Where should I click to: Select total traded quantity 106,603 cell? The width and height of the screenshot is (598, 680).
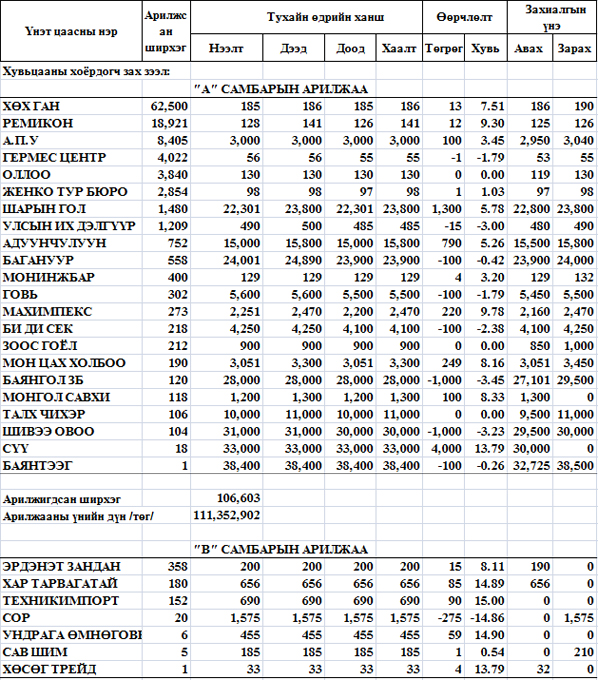pyautogui.click(x=226, y=498)
